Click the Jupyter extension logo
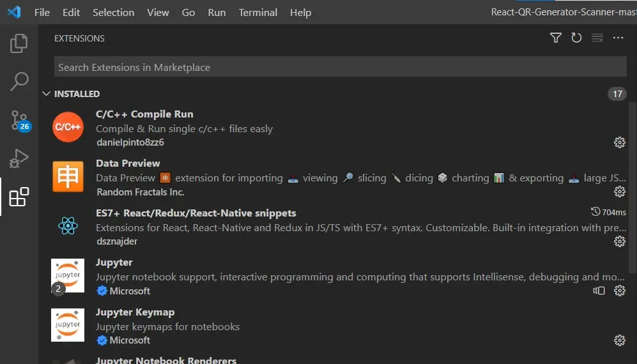Image resolution: width=637 pixels, height=364 pixels. coord(68,275)
